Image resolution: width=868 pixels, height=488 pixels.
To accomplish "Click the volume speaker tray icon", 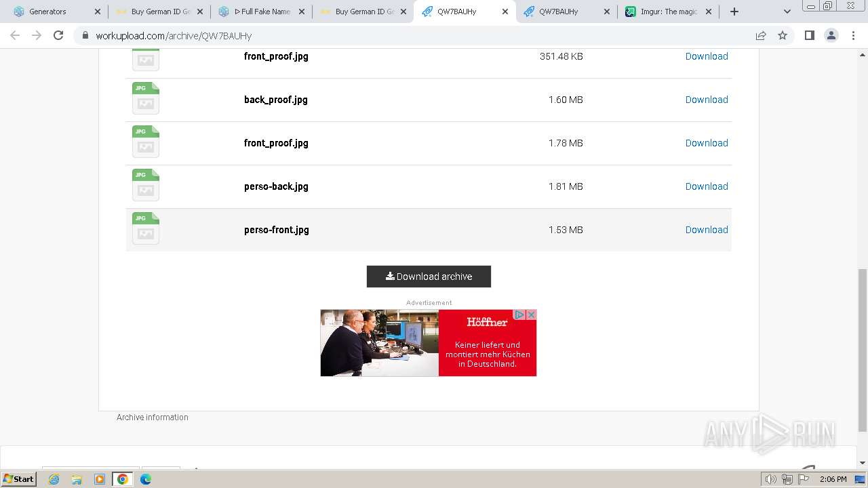I will point(771,479).
